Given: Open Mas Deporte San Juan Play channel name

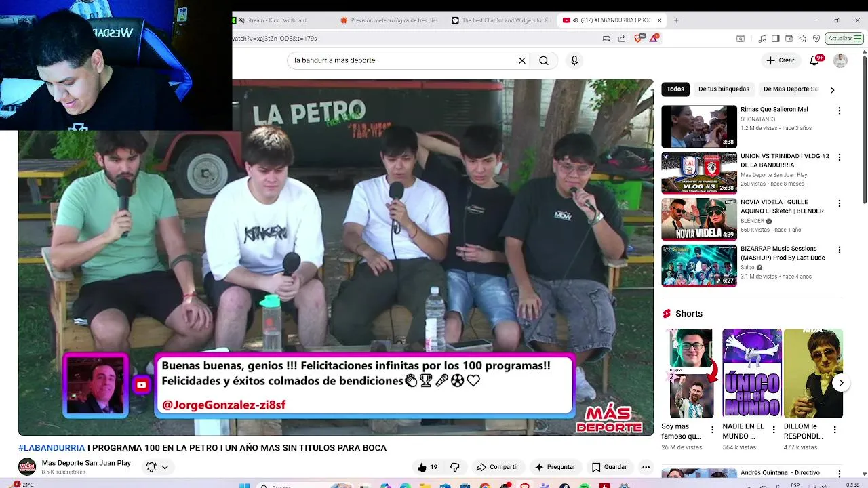Looking at the screenshot, I should (86, 463).
